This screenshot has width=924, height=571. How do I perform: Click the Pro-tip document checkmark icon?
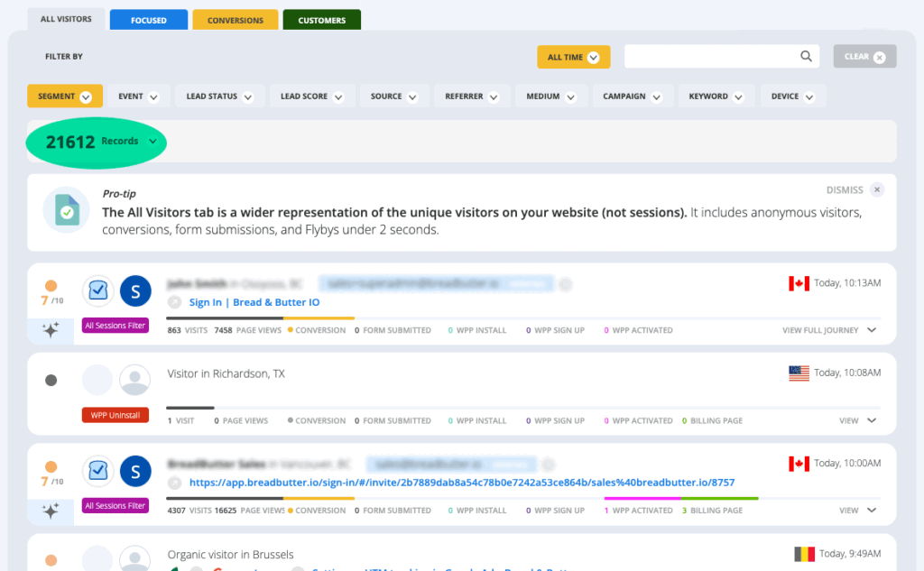[66, 210]
